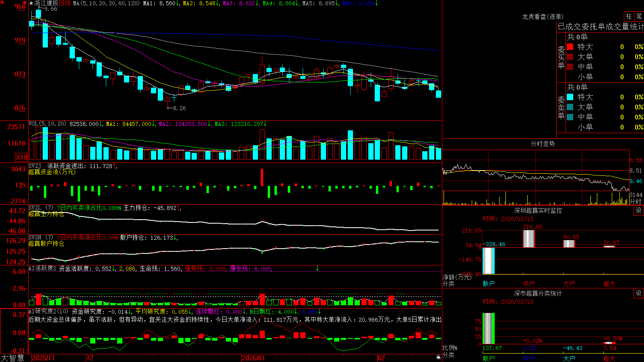Click the -46.43 大户 ratio value
The height and width of the screenshot is (362, 644).
[572, 348]
